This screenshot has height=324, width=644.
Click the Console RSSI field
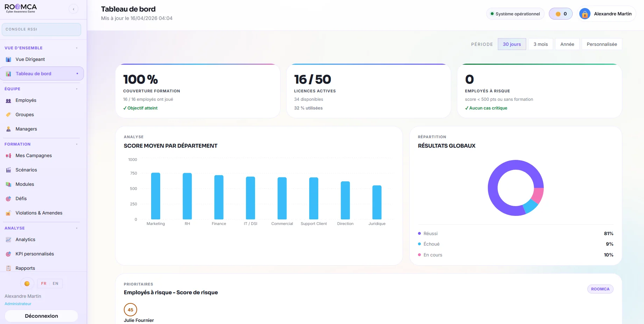pos(41,29)
